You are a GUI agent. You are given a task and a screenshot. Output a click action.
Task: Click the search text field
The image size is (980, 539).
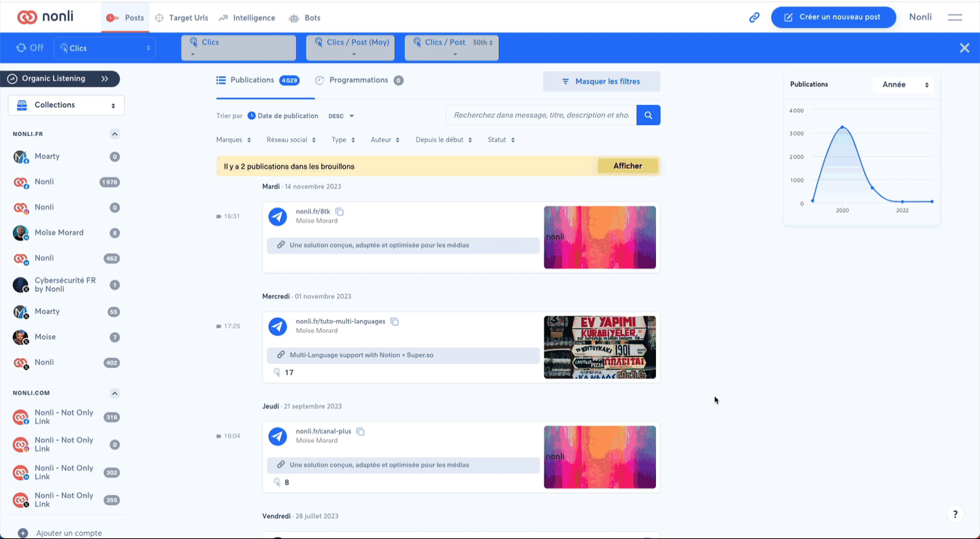pyautogui.click(x=541, y=115)
